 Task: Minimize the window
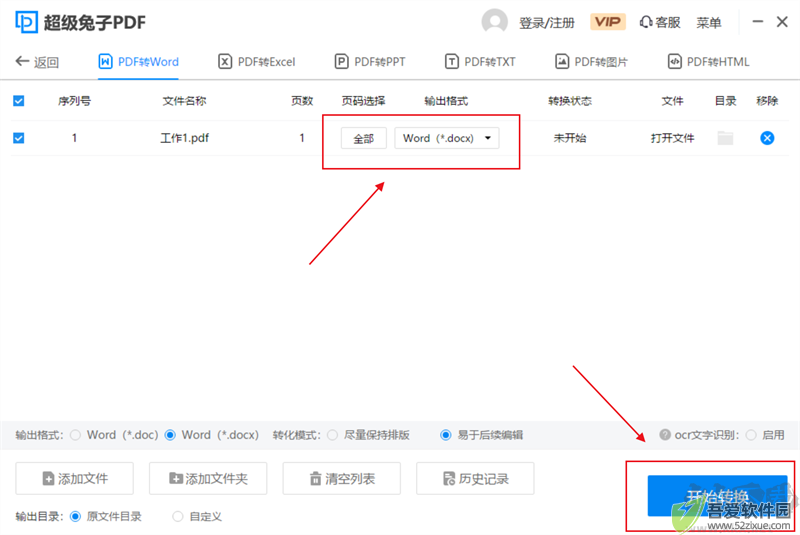click(x=758, y=21)
